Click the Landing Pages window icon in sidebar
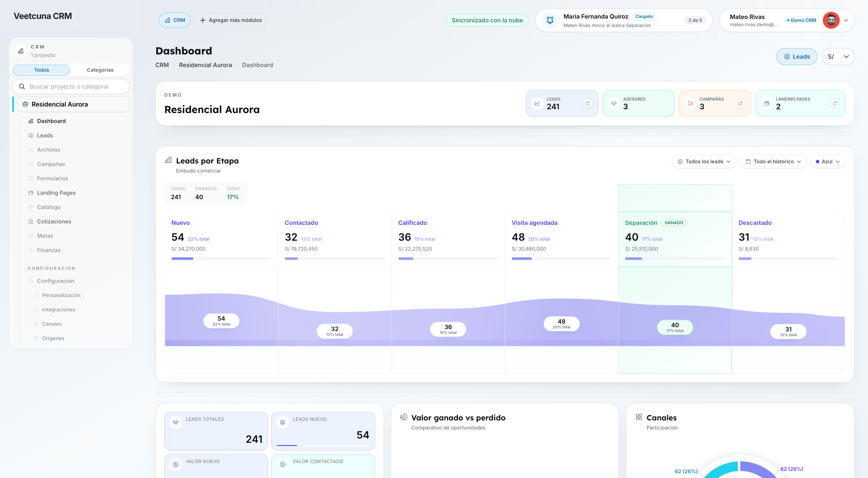The image size is (868, 478). [31, 193]
